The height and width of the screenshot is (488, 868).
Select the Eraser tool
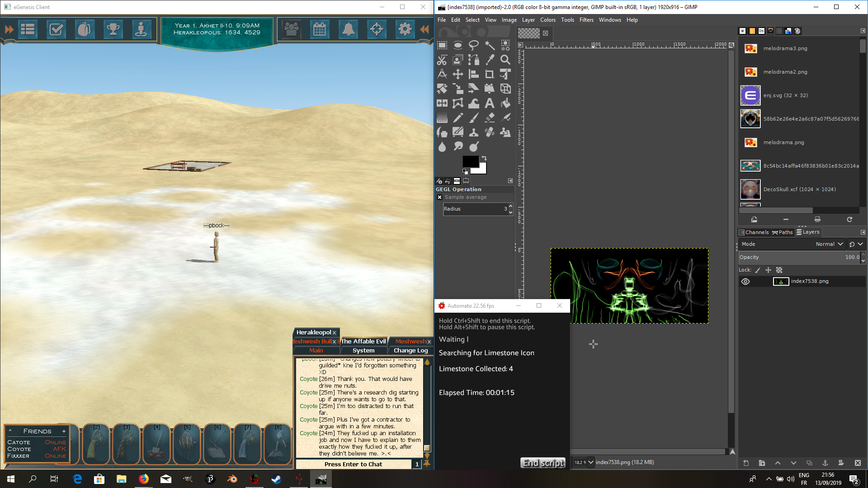[489, 118]
